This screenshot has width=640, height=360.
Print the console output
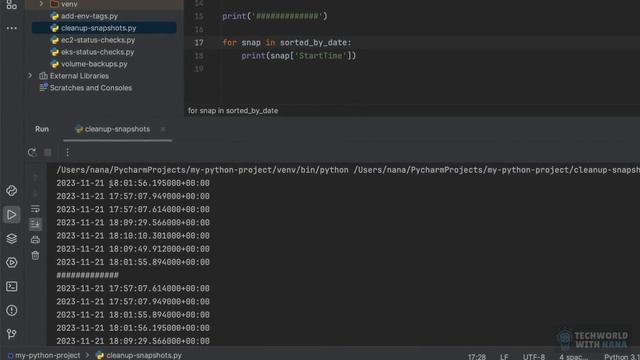pyautogui.click(x=36, y=240)
